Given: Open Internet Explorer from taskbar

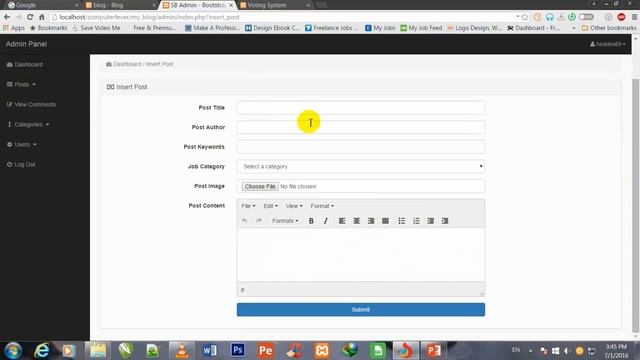Looking at the screenshot, I should point(42,351).
